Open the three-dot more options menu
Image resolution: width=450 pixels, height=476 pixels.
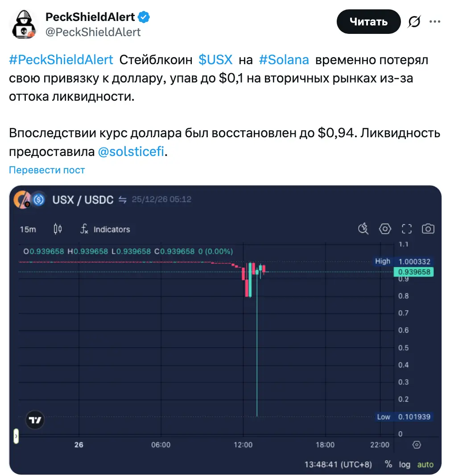[x=435, y=21]
